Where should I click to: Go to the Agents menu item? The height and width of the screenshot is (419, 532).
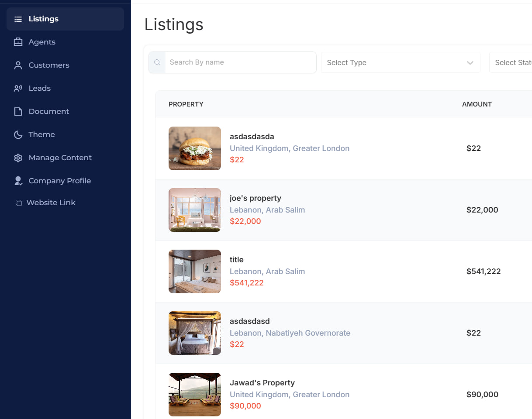pyautogui.click(x=42, y=42)
